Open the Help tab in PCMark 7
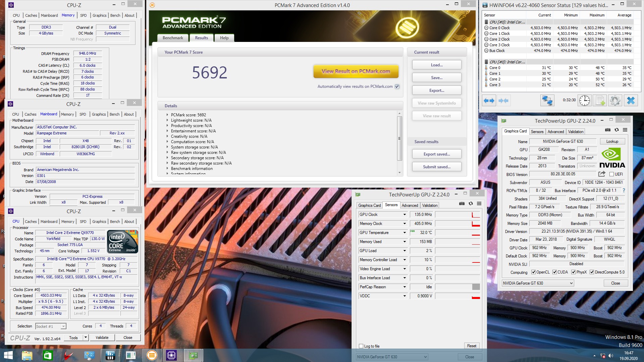Screen dimensions: 644x362 point(224,38)
